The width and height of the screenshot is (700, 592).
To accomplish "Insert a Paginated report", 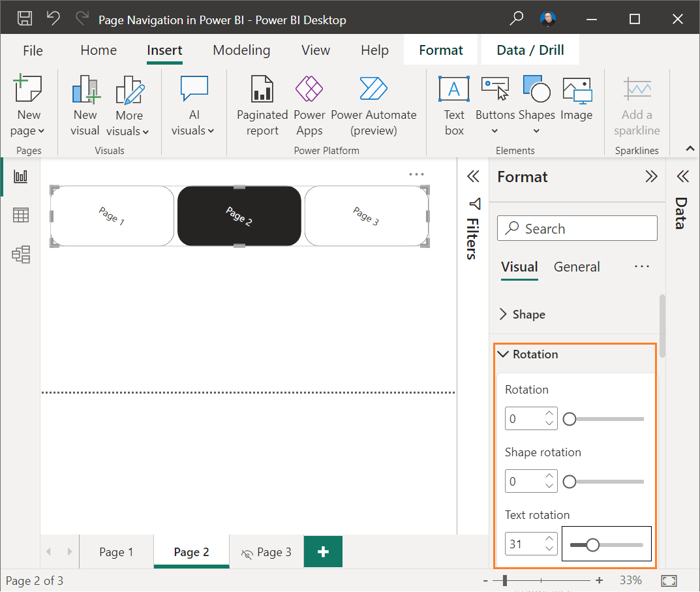I will click(262, 104).
